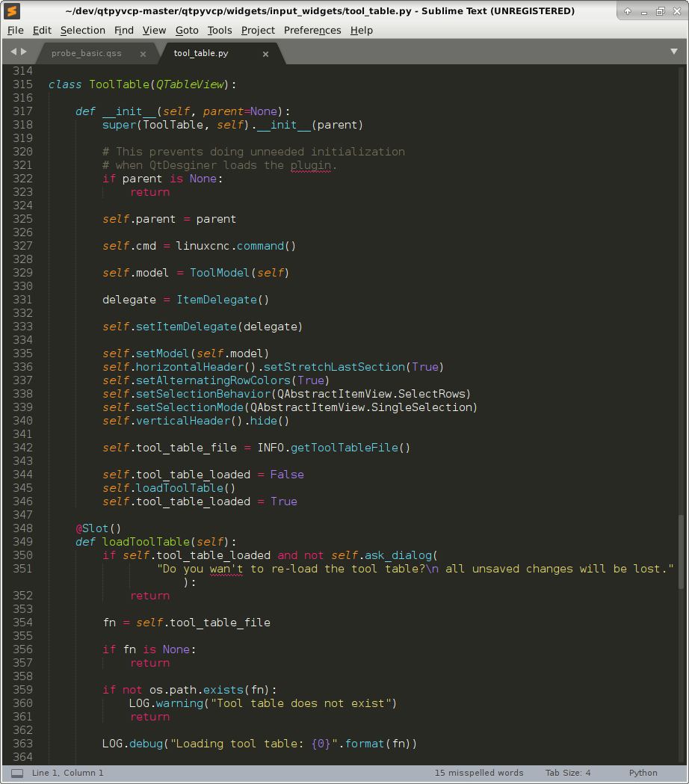Click "Tool table does not exist" string
This screenshot has height=784, width=689.
[300, 703]
